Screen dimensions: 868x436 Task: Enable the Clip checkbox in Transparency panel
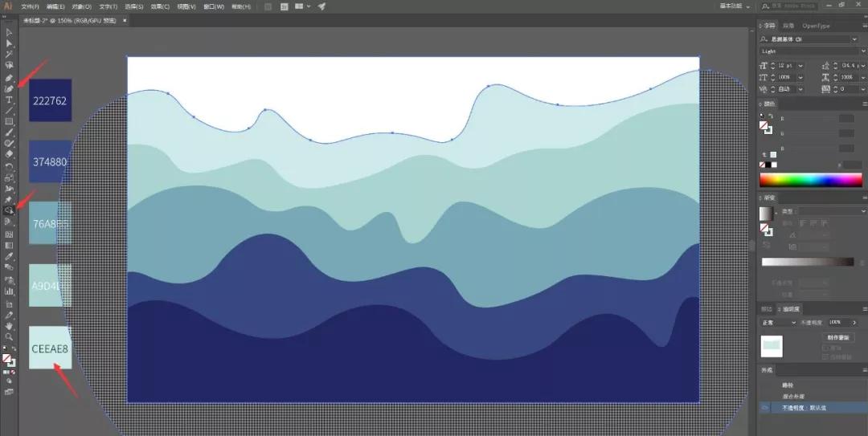[825, 348]
